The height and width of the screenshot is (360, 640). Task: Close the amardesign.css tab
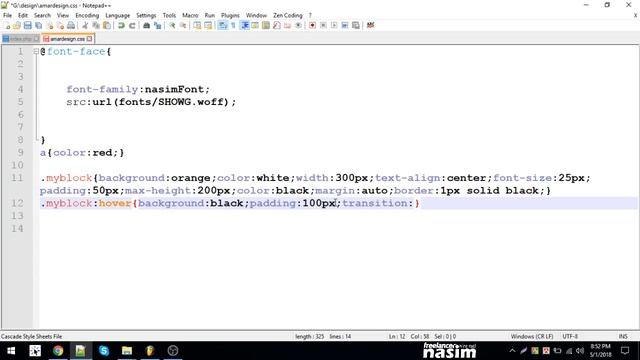(x=89, y=39)
